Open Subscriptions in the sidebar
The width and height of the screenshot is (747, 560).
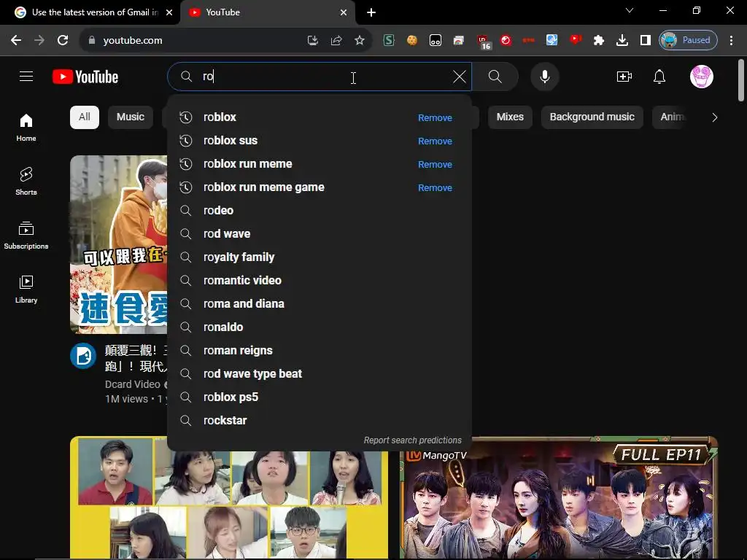(x=26, y=236)
